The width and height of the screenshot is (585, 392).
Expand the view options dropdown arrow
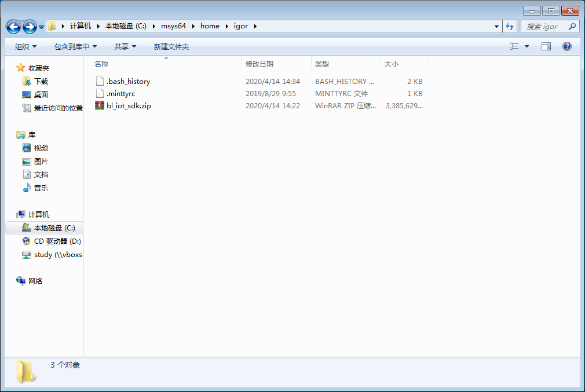click(x=526, y=46)
